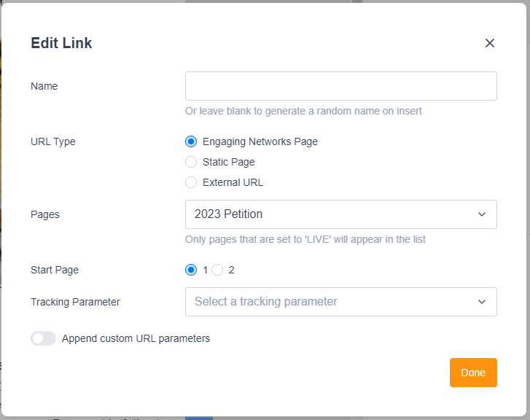Click the 'URL Type' label

(x=52, y=141)
